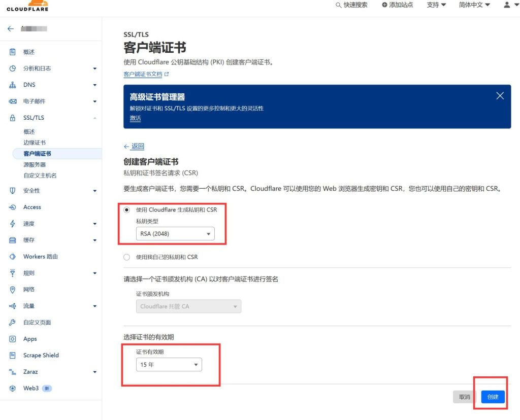Click the back arrow above the site name
The height and width of the screenshot is (420, 520).
pos(11,28)
